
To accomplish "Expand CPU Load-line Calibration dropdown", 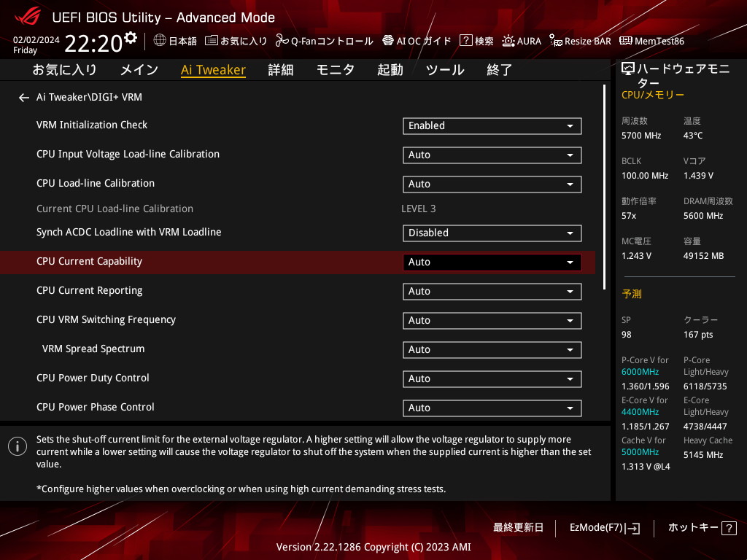I will pos(492,184).
